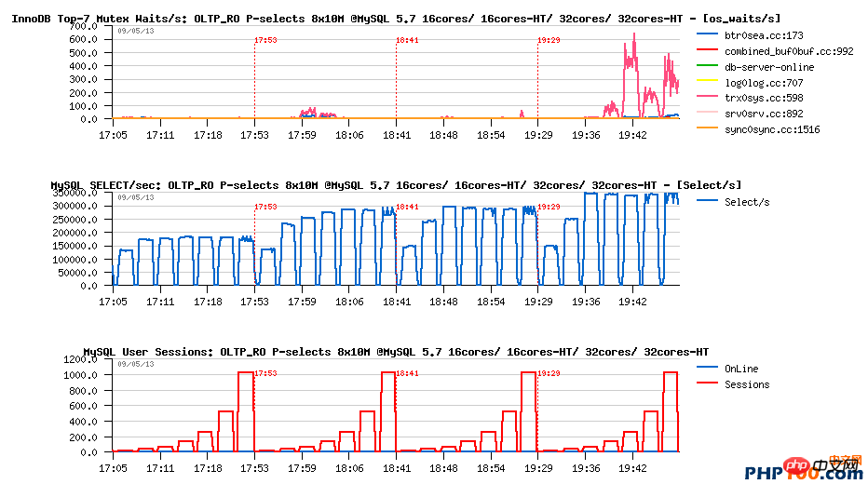Click the 09/05/13 date in User Sessions chart
This screenshot has width=868, height=484.
136,364
